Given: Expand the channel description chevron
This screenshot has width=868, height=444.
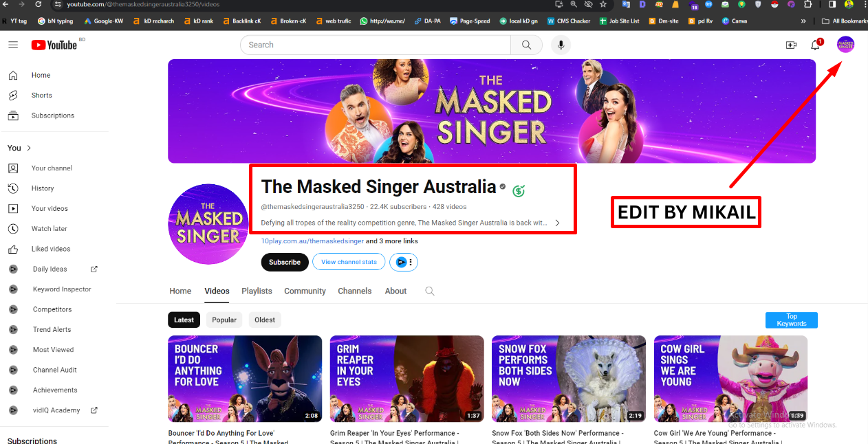Looking at the screenshot, I should point(557,223).
